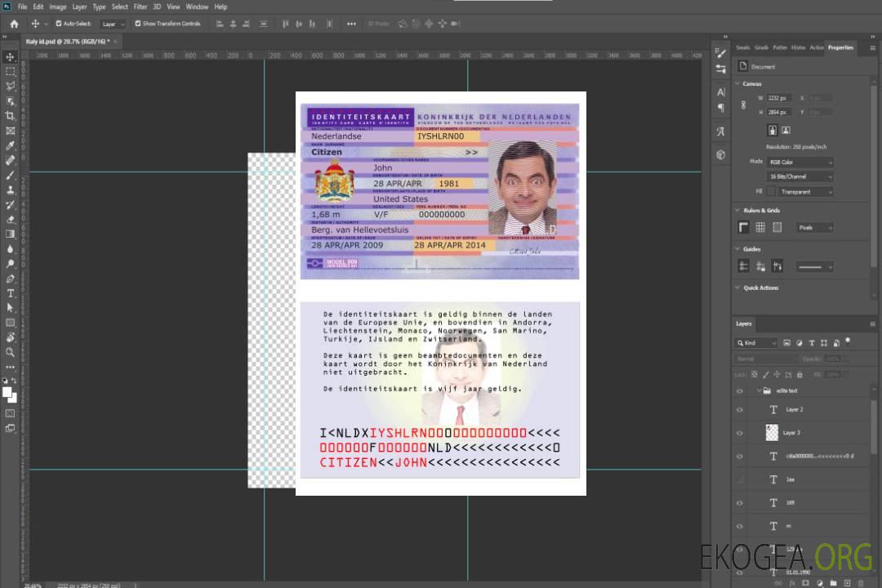
Task: Click the foreground color swatch
Action: pos(7,392)
